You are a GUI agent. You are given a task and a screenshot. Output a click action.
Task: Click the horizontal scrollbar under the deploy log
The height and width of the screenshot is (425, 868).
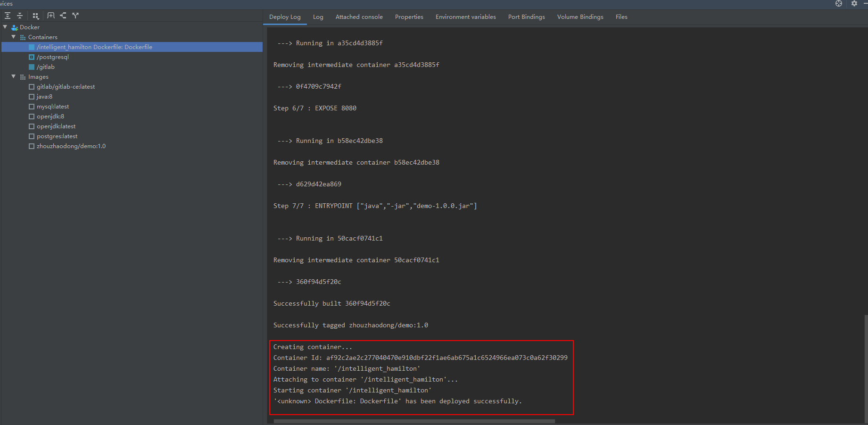click(x=414, y=421)
